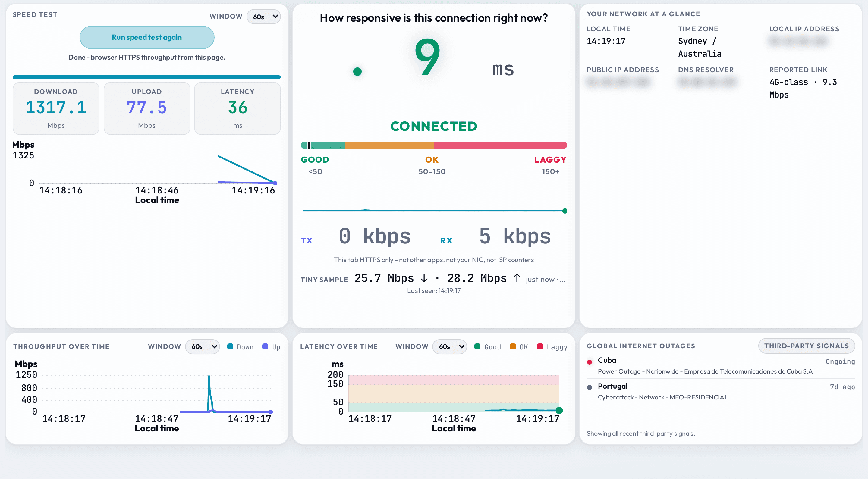Click the Good latency legend swatch
Viewport: 868px width, 479px height.
[477, 347]
